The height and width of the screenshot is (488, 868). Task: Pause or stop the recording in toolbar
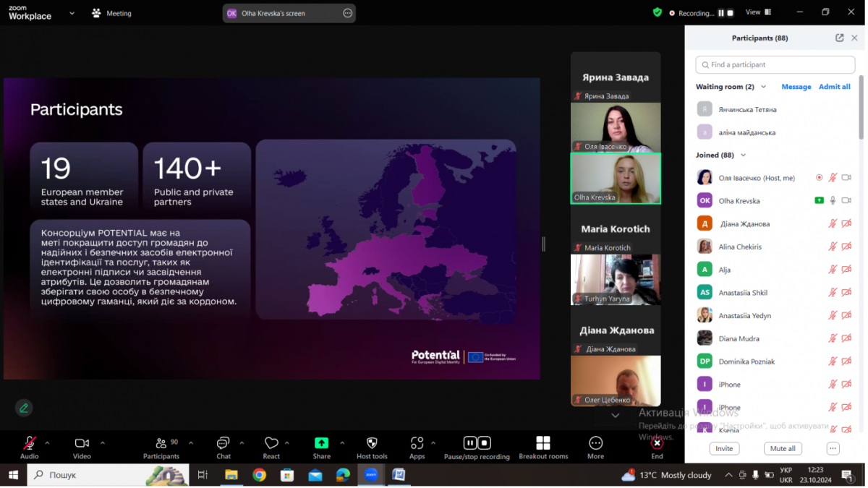click(x=477, y=443)
